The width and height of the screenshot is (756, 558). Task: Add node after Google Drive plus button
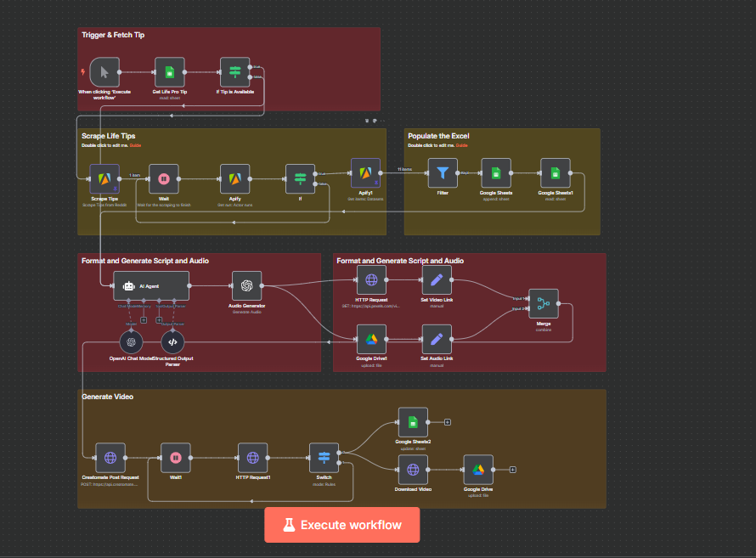[x=513, y=470]
